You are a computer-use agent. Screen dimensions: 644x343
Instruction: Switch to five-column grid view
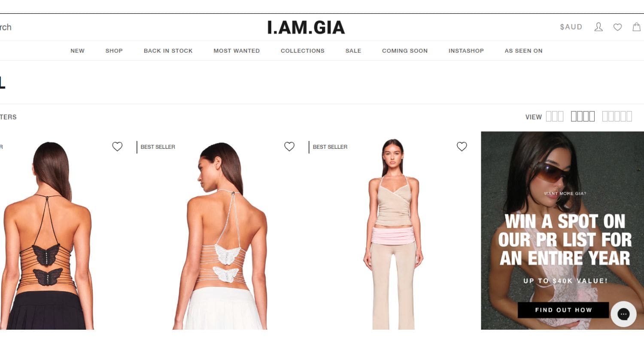[x=617, y=116]
